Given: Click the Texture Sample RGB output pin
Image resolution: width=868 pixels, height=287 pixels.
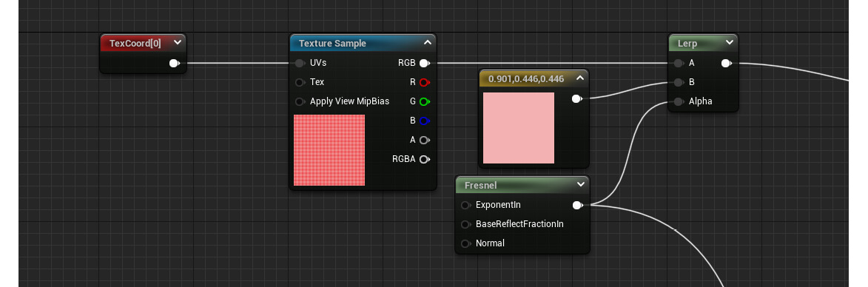Looking at the screenshot, I should click(x=425, y=63).
